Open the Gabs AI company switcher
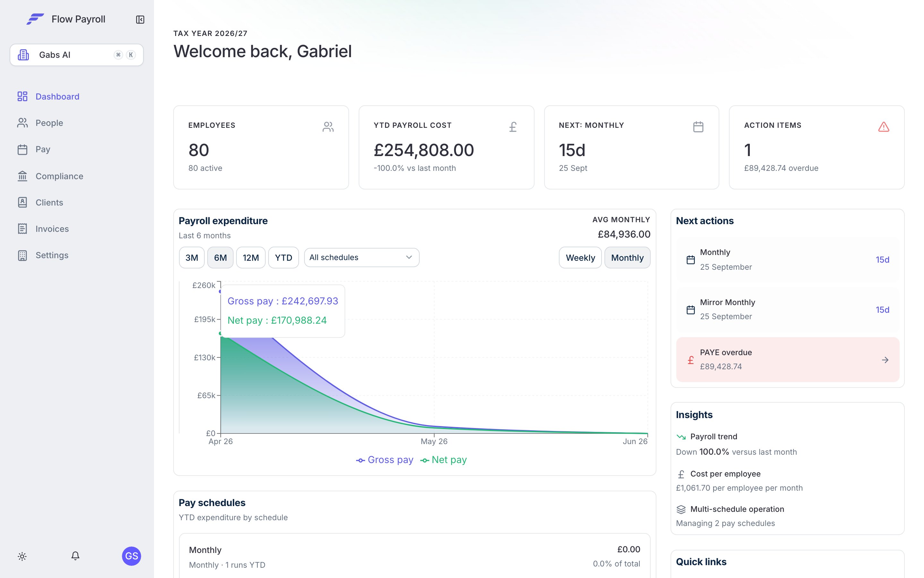 click(x=77, y=55)
